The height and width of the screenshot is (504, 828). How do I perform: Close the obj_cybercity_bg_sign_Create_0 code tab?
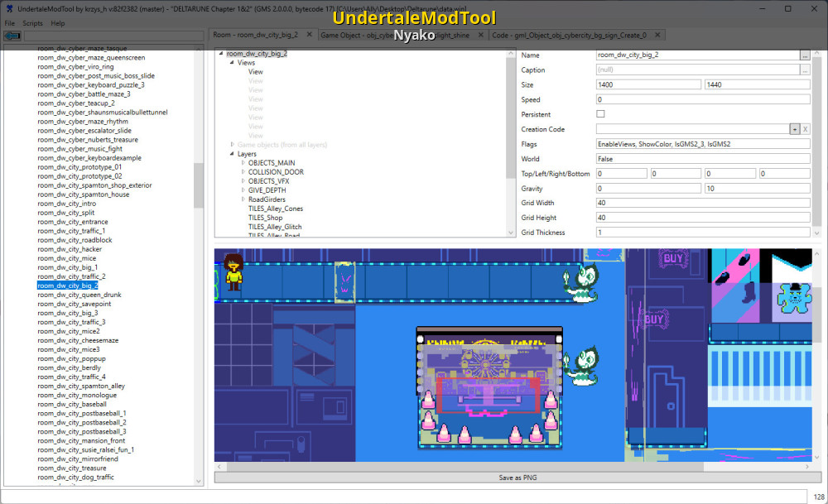657,35
